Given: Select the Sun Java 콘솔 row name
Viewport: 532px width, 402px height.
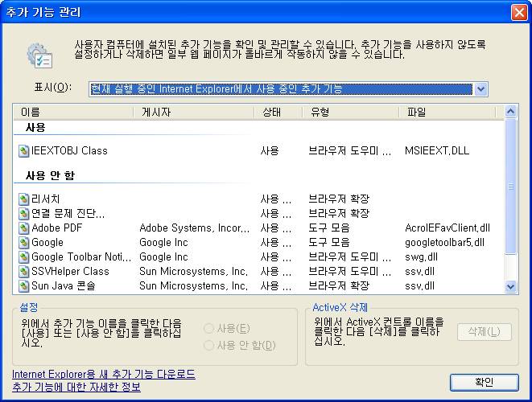Looking at the screenshot, I should tap(63, 286).
